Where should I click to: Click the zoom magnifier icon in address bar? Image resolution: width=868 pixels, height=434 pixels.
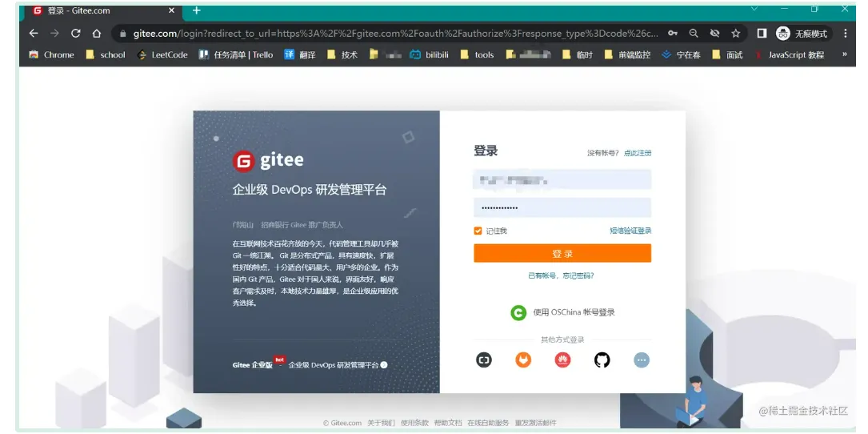[x=694, y=34]
